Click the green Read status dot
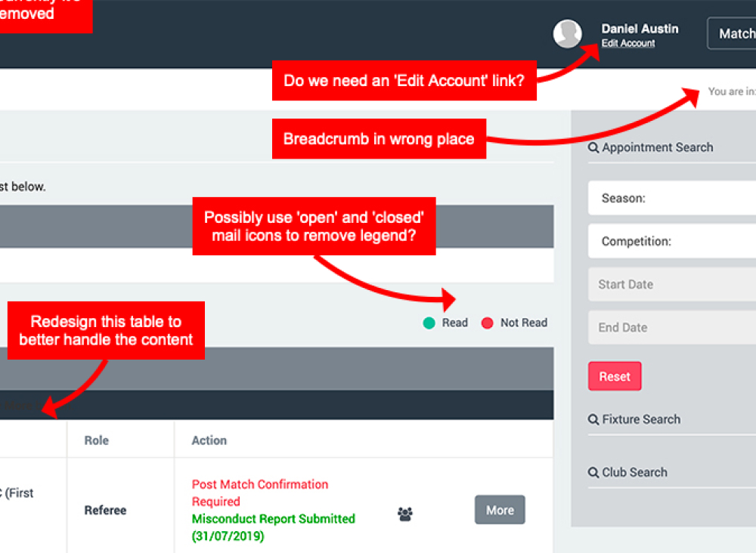The image size is (756, 553). pyautogui.click(x=429, y=323)
